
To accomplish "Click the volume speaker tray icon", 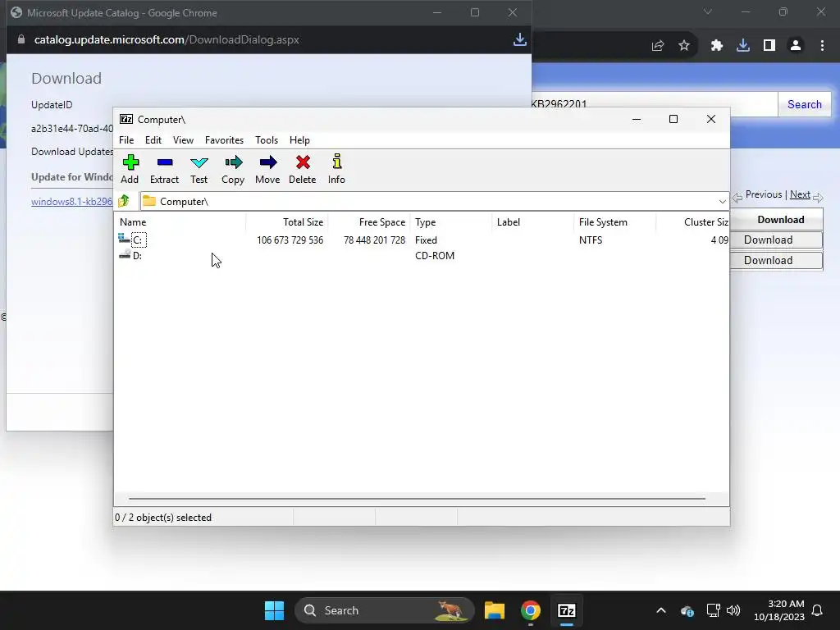I will click(x=733, y=610).
